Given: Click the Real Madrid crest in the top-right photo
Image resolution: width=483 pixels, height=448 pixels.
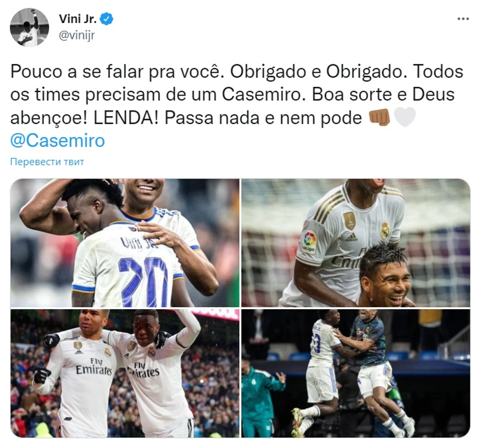Looking at the screenshot, I should (385, 230).
